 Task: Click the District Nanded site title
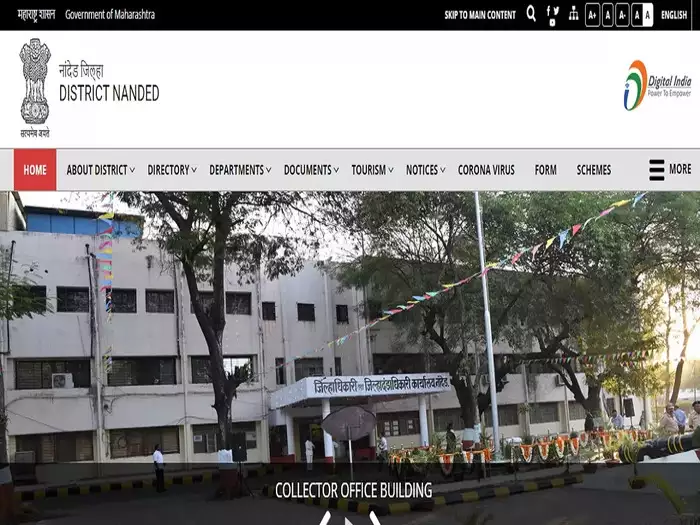tap(109, 93)
